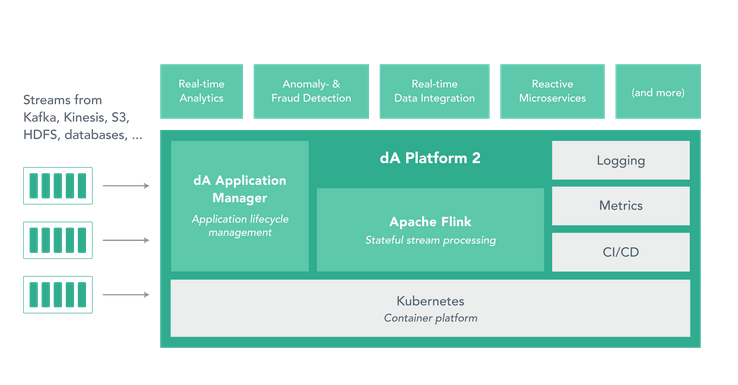This screenshot has width=738, height=385.
Task: Click the arrow beside the bottom stream
Action: pos(126,295)
